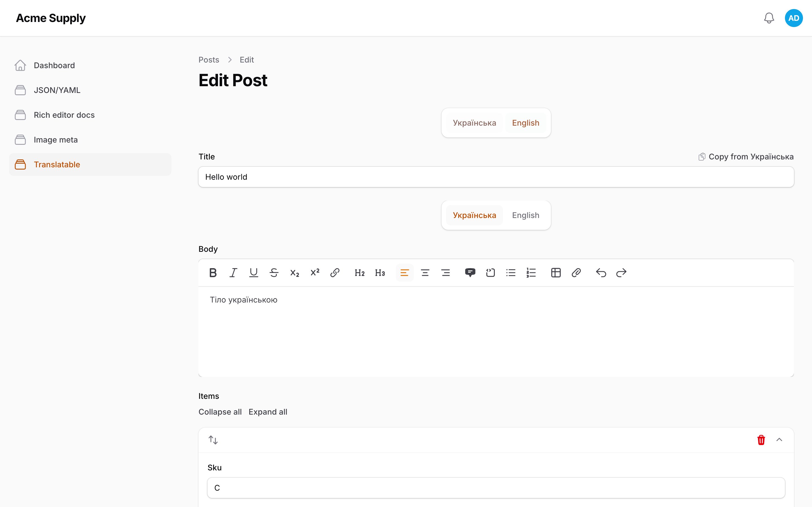Switch Title field to Українська tab
The height and width of the screenshot is (507, 812).
(x=474, y=123)
